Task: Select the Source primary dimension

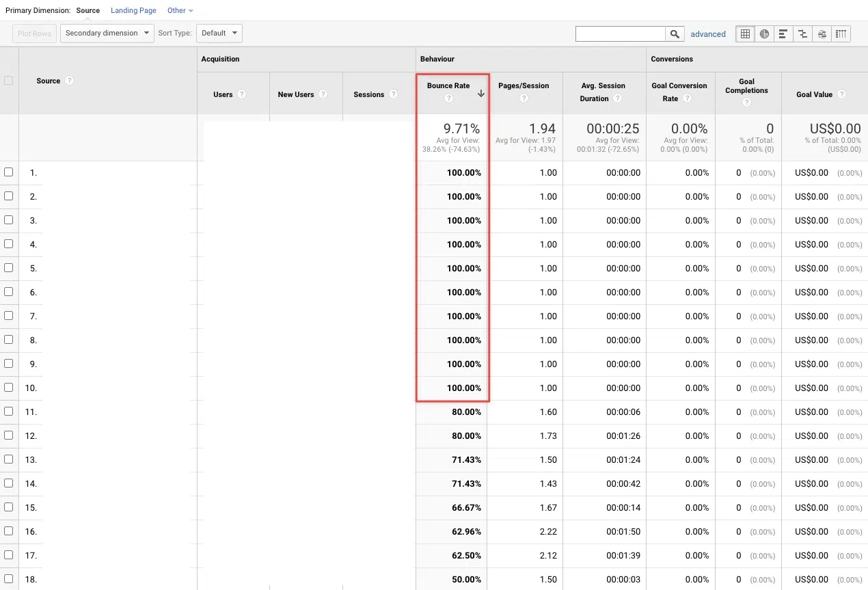Action: coord(87,10)
